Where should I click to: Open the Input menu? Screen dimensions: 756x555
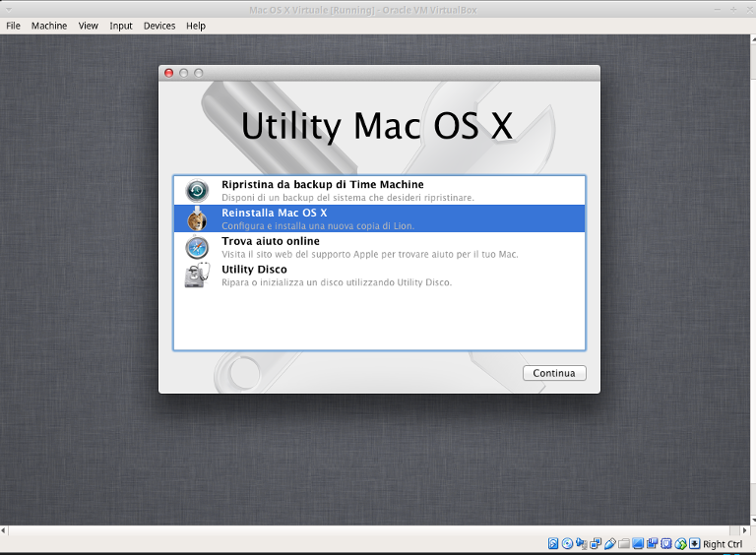120,26
